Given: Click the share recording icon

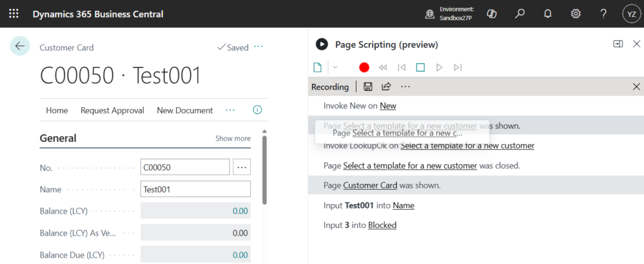Looking at the screenshot, I should 386,87.
